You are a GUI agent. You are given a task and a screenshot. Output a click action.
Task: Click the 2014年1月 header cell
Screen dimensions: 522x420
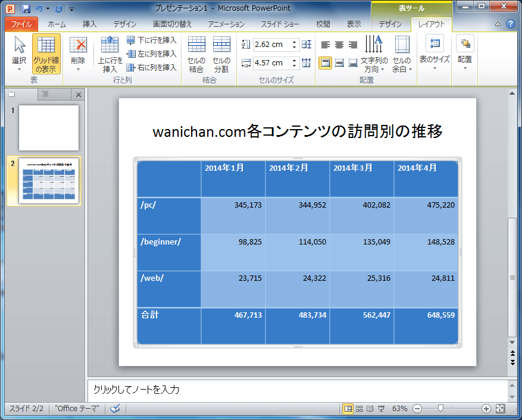point(233,178)
